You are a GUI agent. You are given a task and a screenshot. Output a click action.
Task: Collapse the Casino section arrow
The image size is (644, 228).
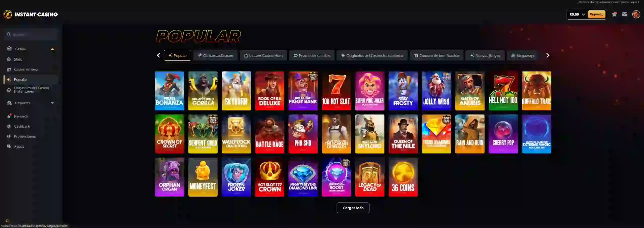coord(52,49)
